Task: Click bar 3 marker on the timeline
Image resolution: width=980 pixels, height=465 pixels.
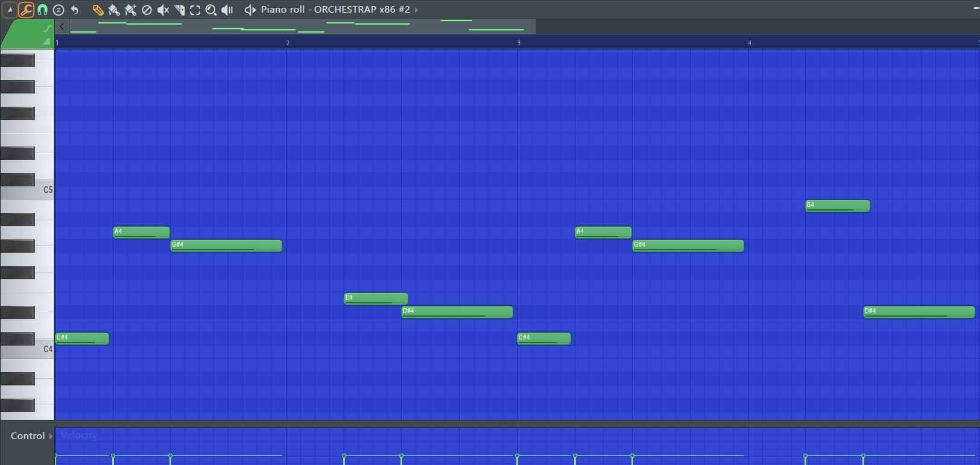Action: coord(519,43)
